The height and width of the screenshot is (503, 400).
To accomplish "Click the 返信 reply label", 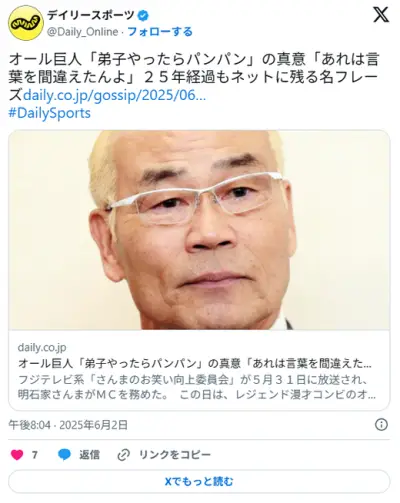I will pos(89,455).
